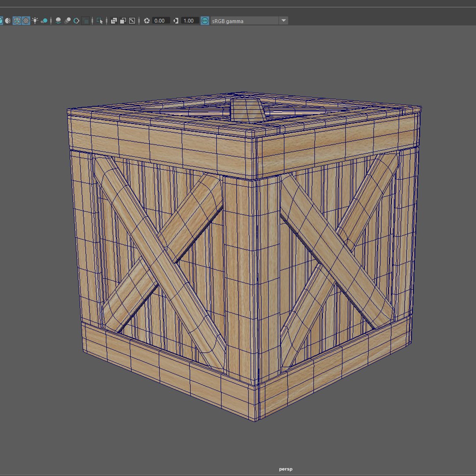Viewport: 476px width, 476px height.
Task: Click the Isolate Select icon
Action: (100, 21)
